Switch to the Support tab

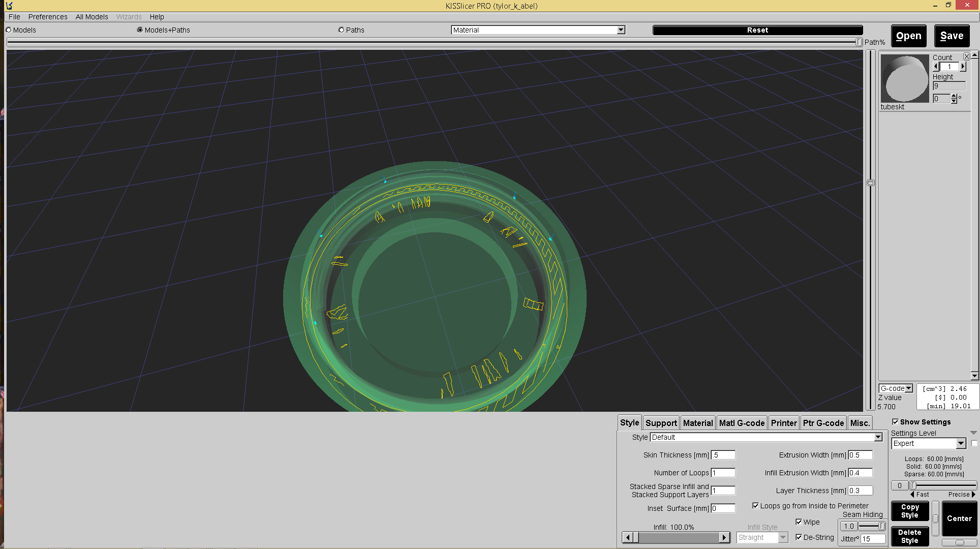[661, 423]
